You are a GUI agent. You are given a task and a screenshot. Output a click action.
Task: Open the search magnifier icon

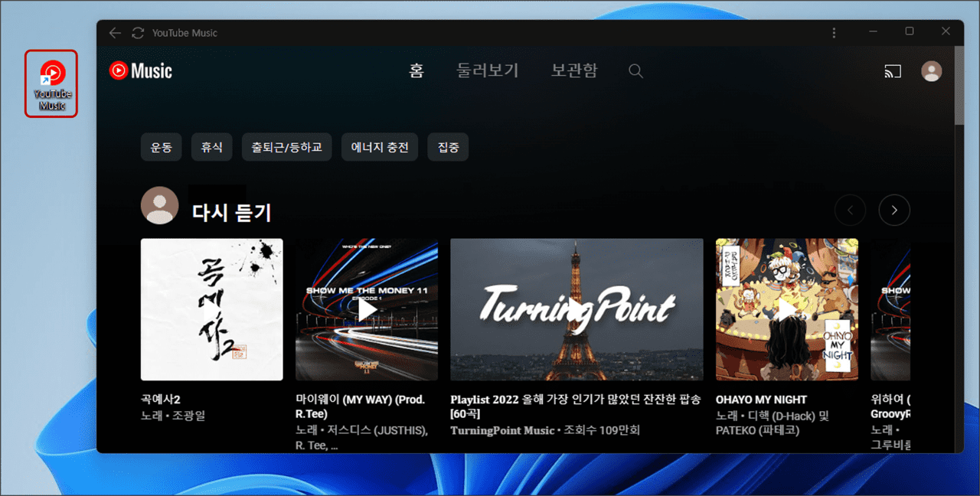click(x=635, y=71)
